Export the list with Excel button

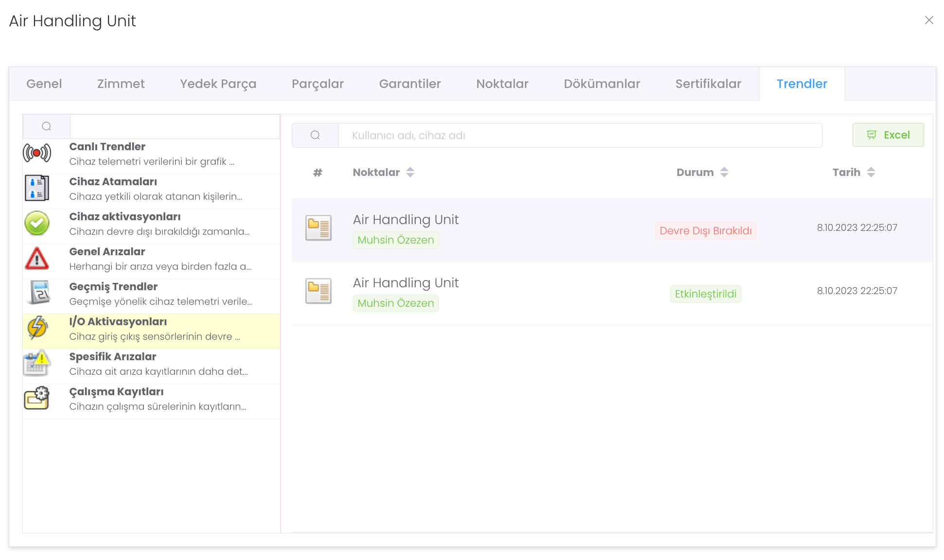click(888, 135)
